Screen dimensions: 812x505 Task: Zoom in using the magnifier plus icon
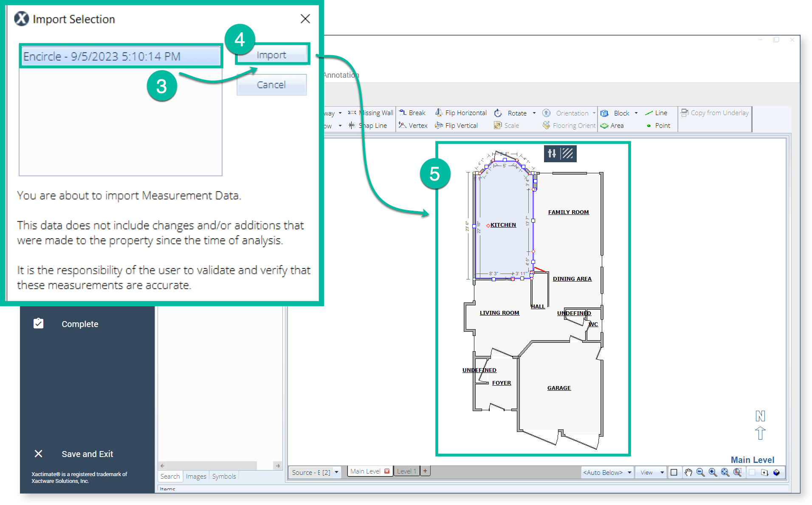coord(713,472)
